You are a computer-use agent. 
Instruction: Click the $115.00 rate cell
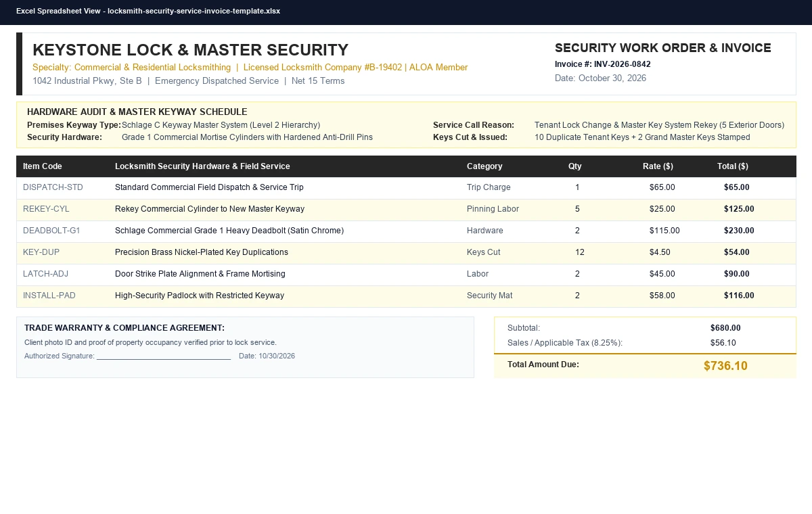coord(664,231)
